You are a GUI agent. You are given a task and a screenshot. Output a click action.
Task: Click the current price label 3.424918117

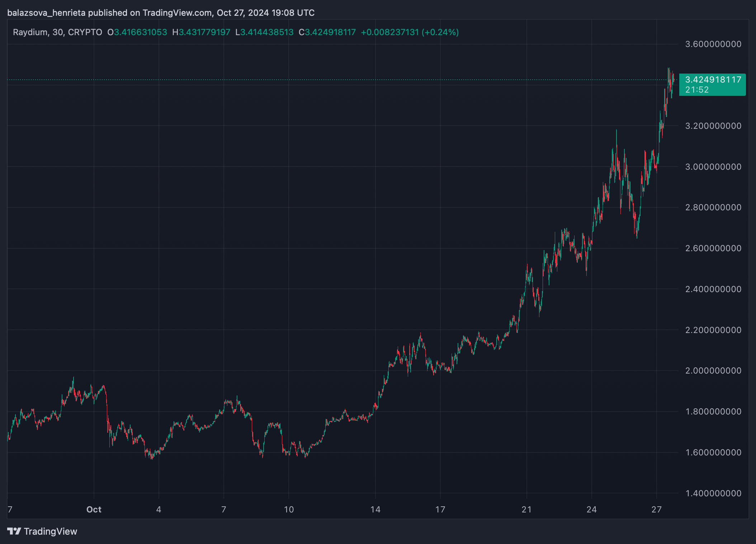(x=713, y=80)
